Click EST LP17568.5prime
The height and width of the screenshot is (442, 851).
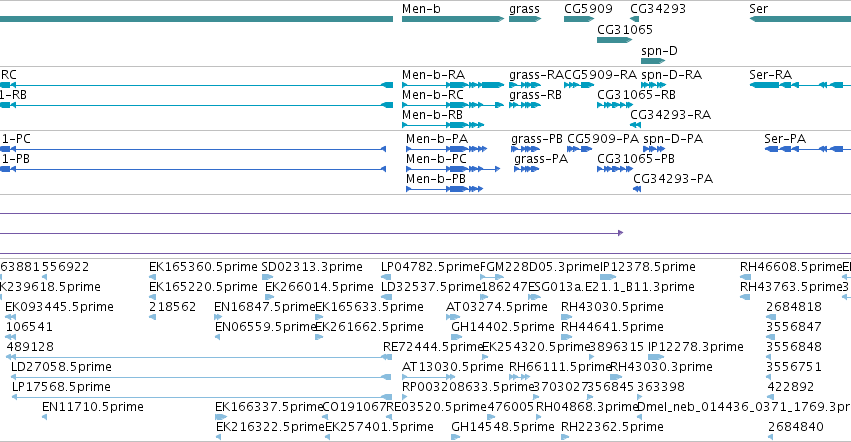[x=202, y=397]
